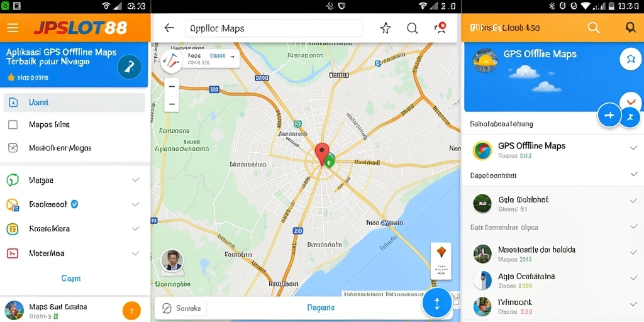Click the Oppllot Maps search field
Image resolution: width=644 pixels, height=322 pixels.
274,28
